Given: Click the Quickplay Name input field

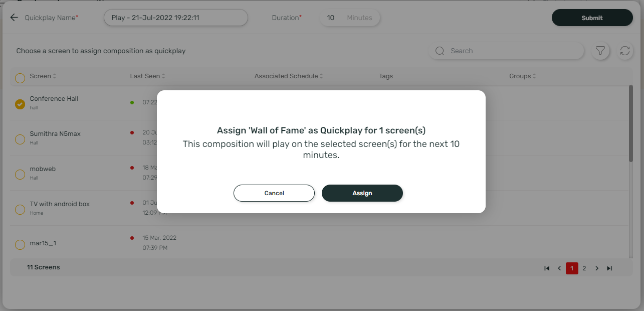Looking at the screenshot, I should tap(176, 18).
